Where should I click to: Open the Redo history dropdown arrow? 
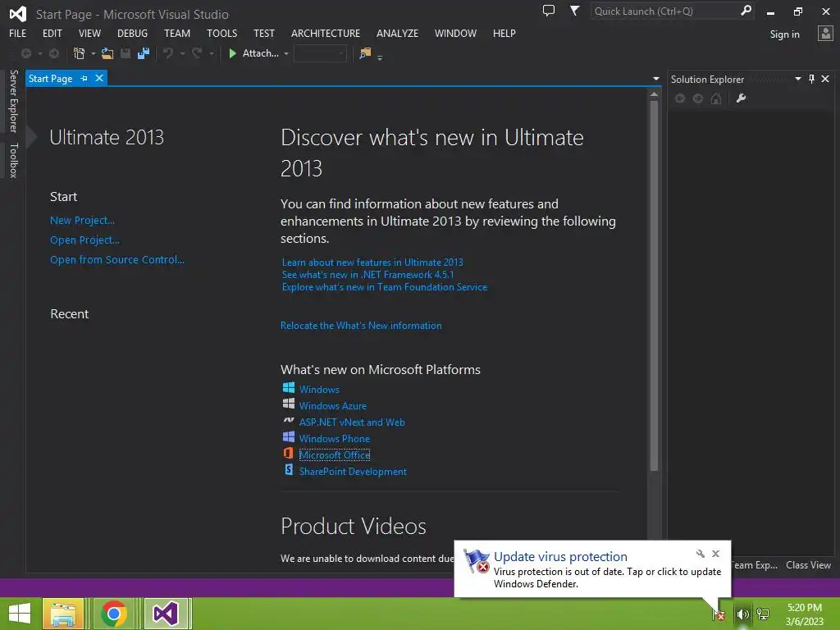coord(212,53)
